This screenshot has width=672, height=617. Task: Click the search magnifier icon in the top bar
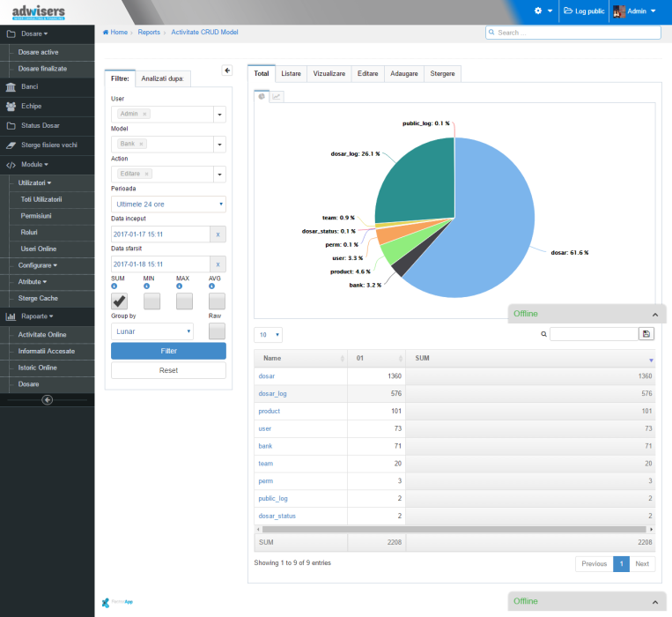(491, 32)
